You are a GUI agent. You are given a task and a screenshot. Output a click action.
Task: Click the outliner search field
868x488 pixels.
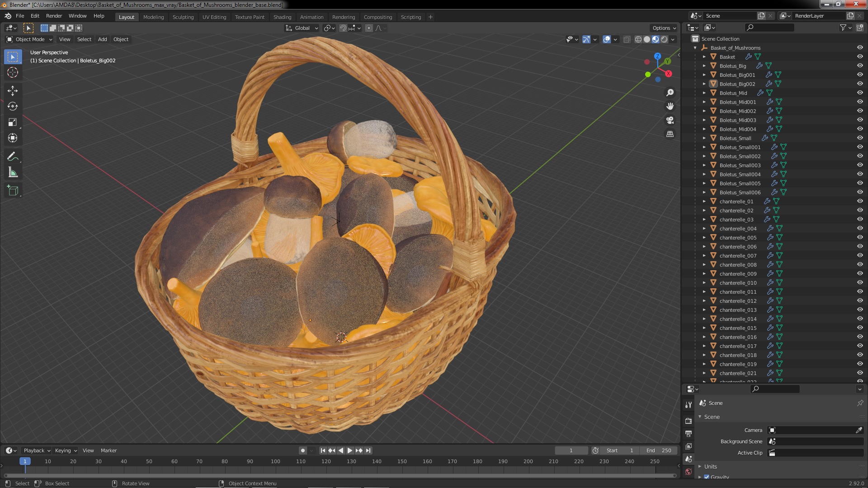769,28
